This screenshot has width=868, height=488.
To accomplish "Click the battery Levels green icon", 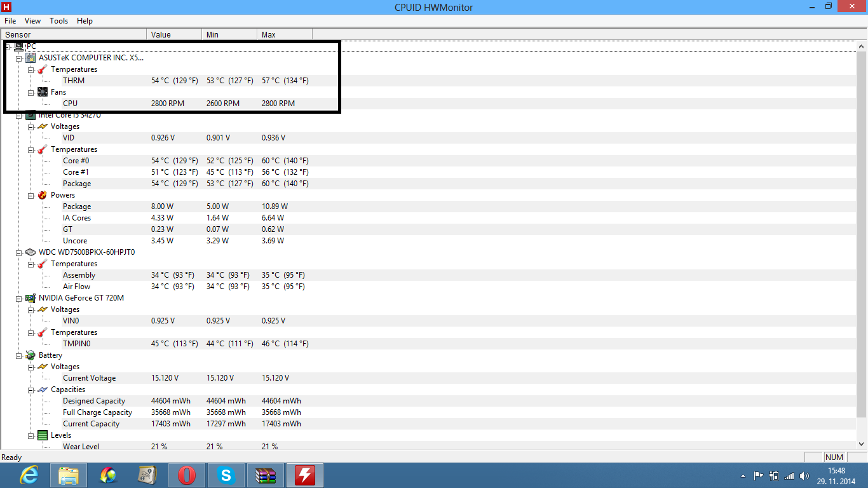I will pos(43,435).
